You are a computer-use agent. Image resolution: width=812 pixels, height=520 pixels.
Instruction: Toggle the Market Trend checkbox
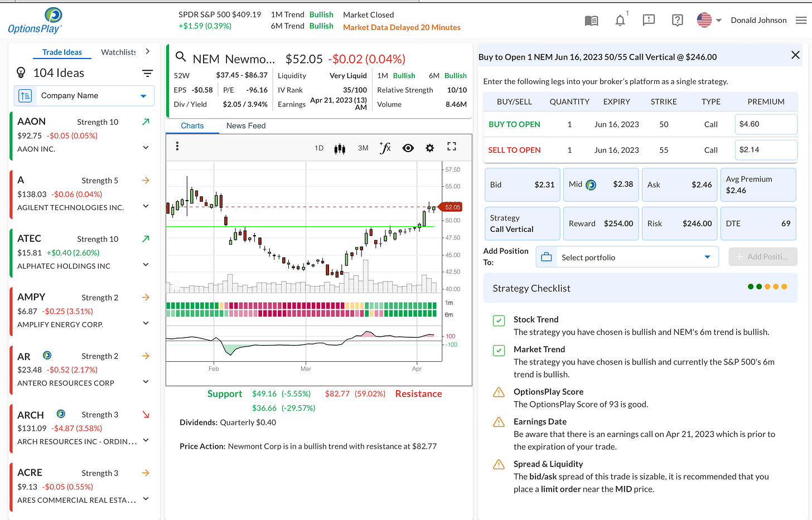coord(499,351)
